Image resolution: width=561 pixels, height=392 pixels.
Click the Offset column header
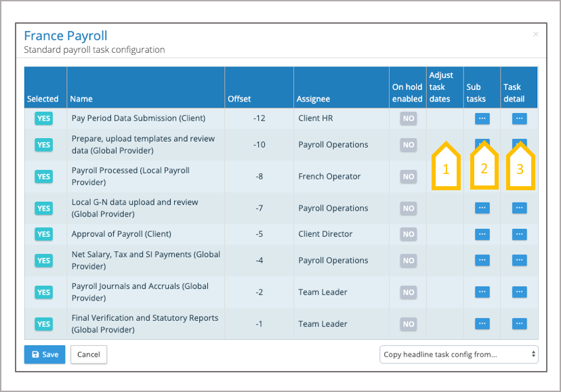tap(239, 99)
